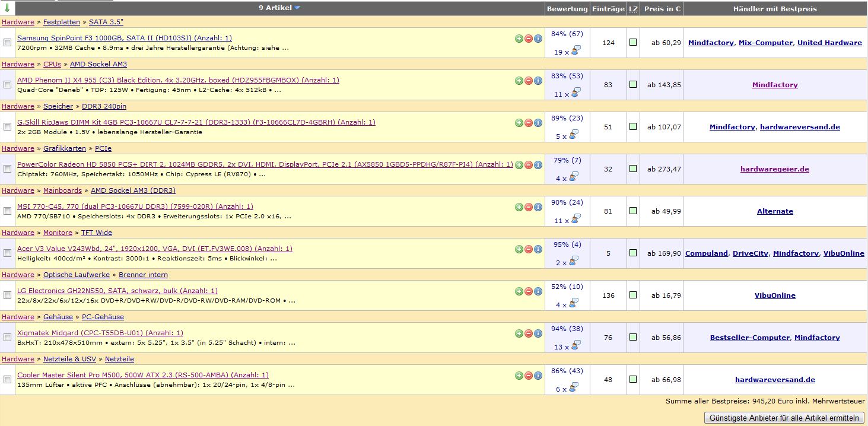The image size is (868, 426).
Task: Click info icon for PowerColor Radeon HD 5850
Action: pyautogui.click(x=538, y=165)
